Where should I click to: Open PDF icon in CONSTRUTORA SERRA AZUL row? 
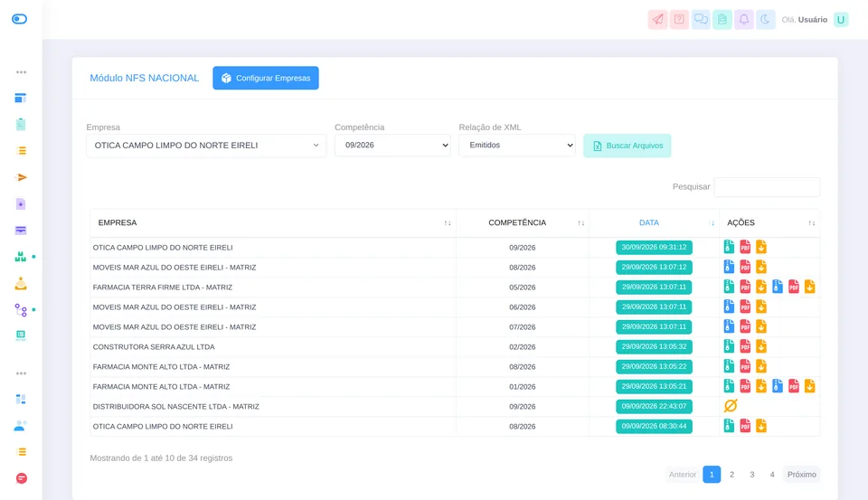pos(745,346)
